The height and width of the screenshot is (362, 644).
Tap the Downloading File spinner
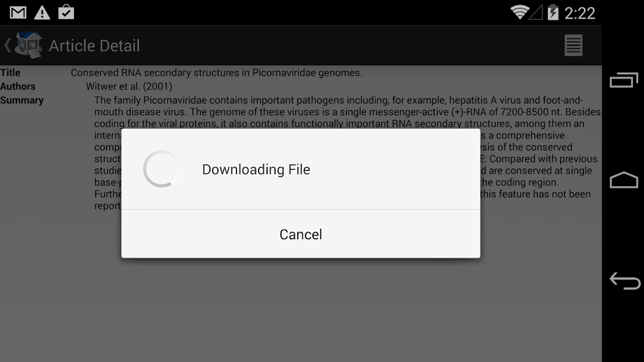[x=161, y=169]
